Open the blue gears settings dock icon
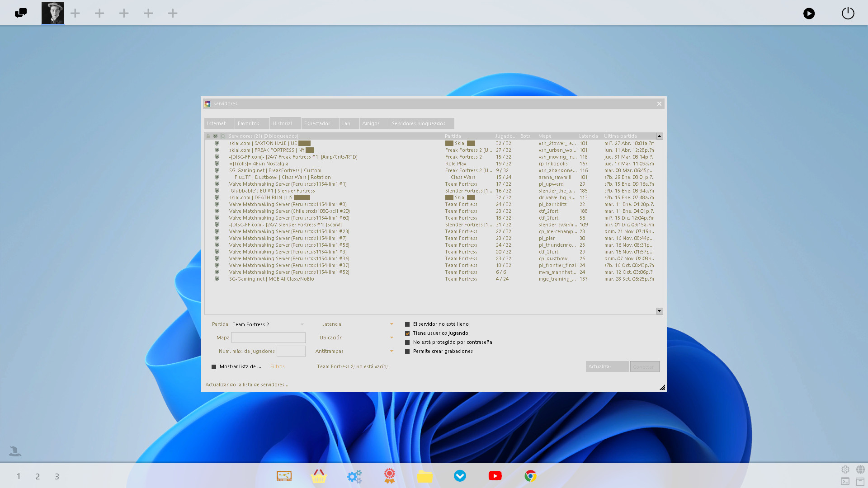 354,476
